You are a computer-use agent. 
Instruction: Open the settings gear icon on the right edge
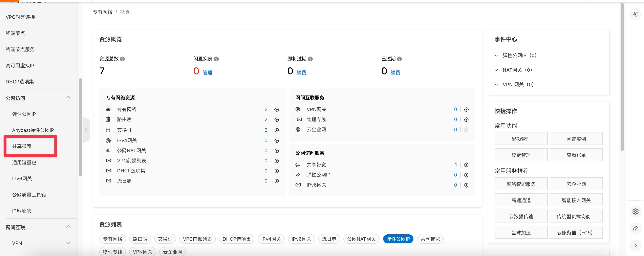pyautogui.click(x=635, y=212)
